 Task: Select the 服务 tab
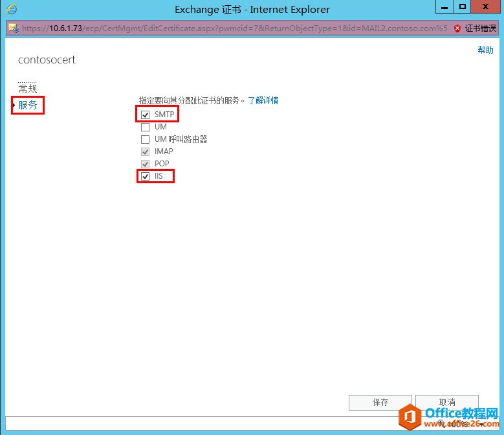28,105
